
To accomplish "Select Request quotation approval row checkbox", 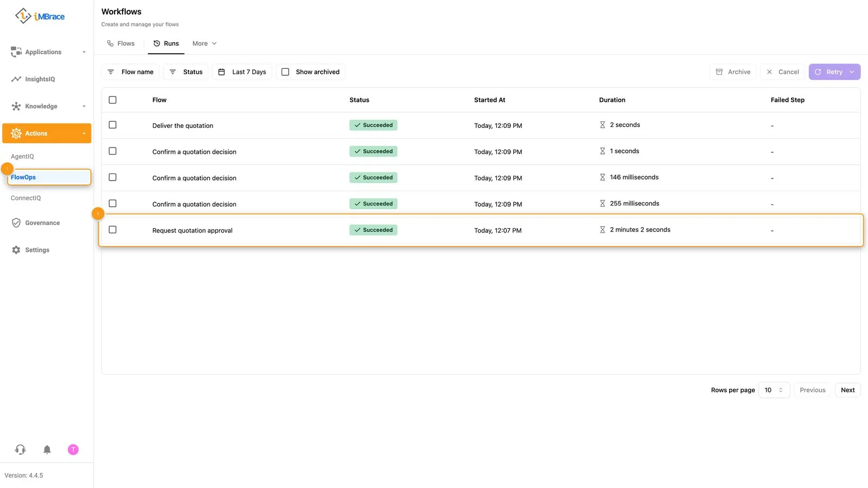I will [112, 229].
